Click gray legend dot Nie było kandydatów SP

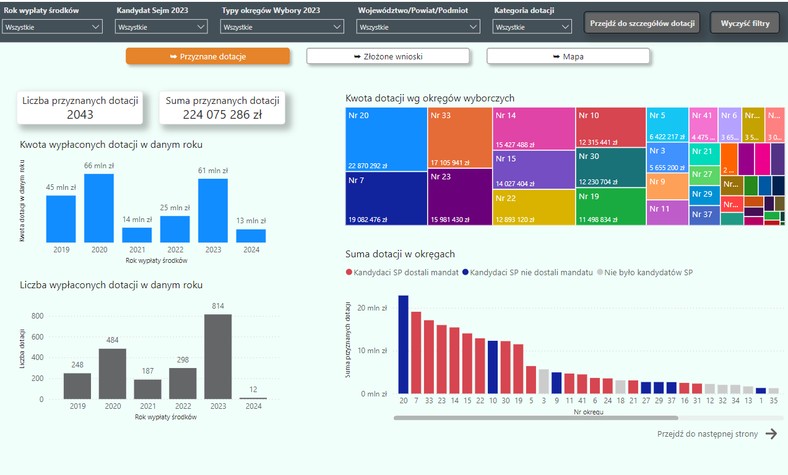coord(600,272)
